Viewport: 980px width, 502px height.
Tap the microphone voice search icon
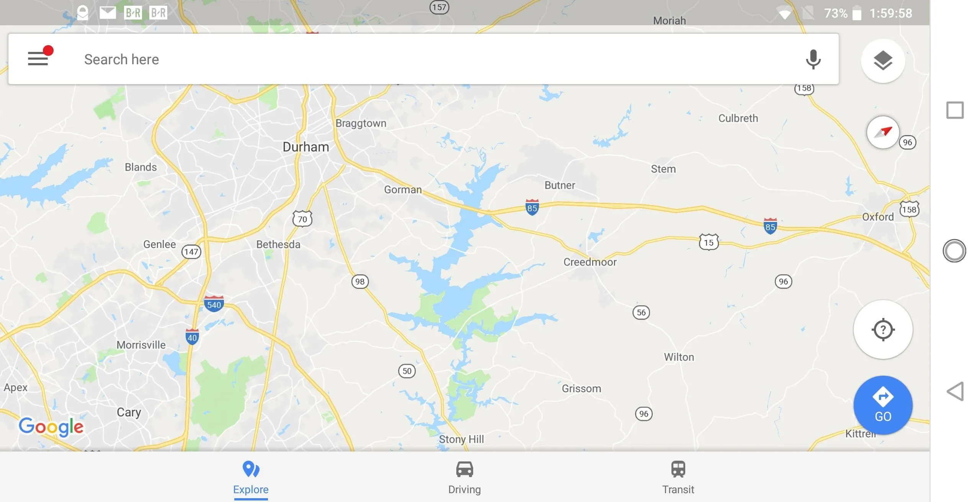pos(813,59)
